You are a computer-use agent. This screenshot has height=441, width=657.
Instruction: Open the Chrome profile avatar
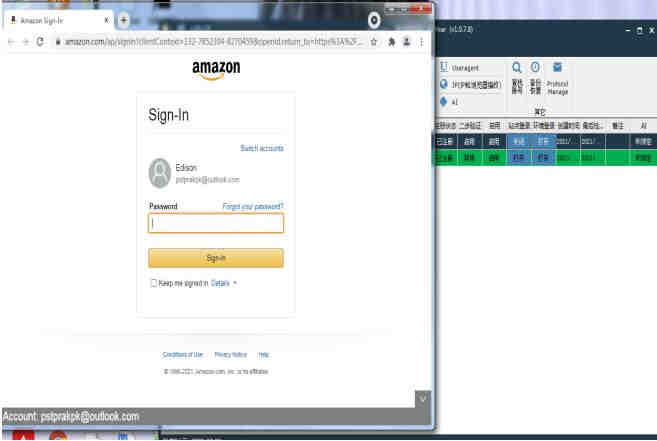coord(406,42)
